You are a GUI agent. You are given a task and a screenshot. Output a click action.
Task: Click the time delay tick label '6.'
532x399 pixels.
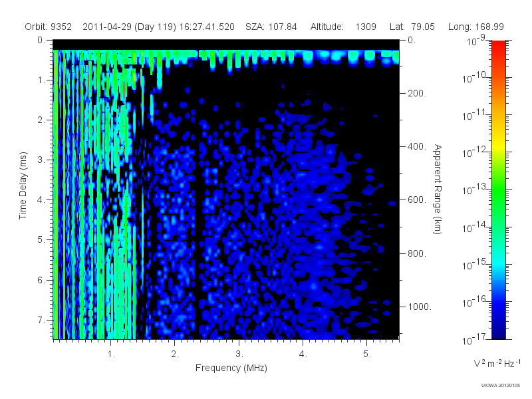coord(41,280)
